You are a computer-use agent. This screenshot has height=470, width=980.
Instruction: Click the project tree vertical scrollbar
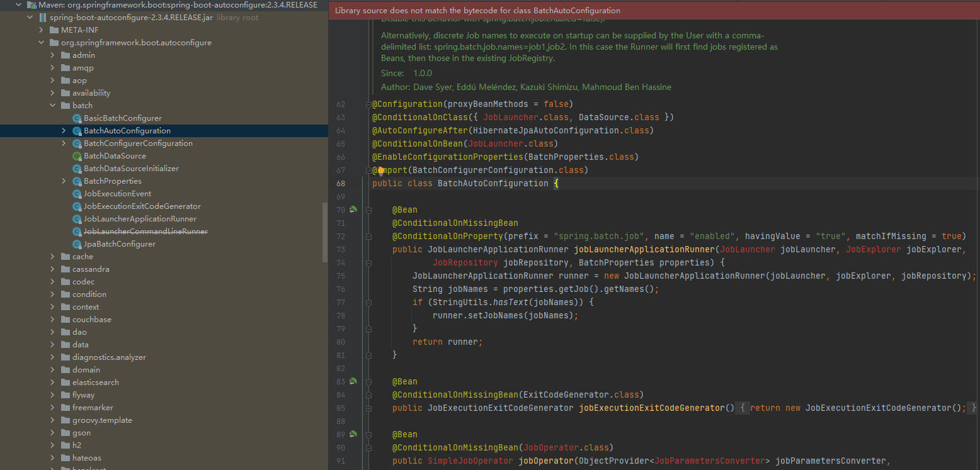[324, 233]
